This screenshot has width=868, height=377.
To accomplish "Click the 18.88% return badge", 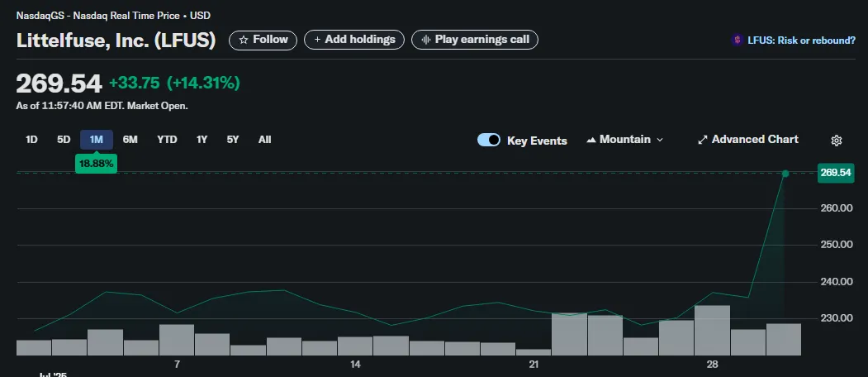I will [97, 163].
